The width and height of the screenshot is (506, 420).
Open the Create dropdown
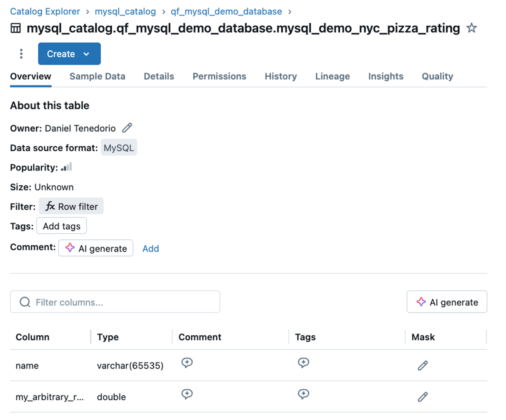[x=69, y=54]
